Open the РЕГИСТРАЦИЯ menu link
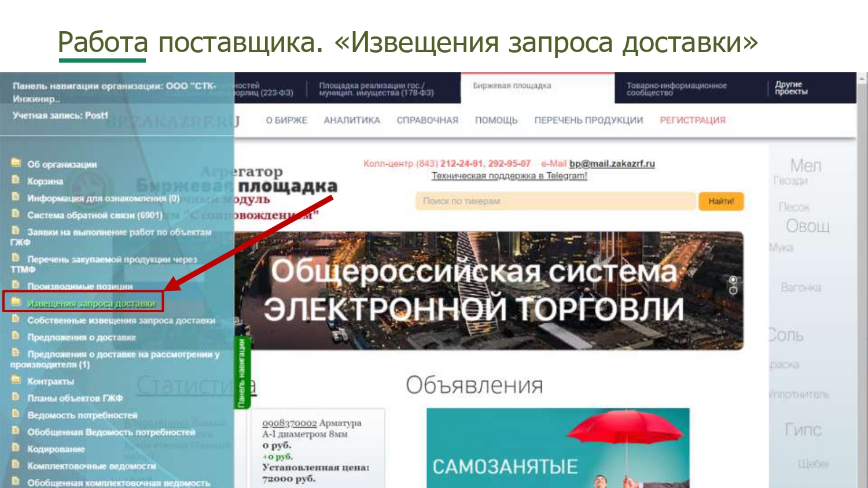The height and width of the screenshot is (488, 868). pyautogui.click(x=692, y=120)
